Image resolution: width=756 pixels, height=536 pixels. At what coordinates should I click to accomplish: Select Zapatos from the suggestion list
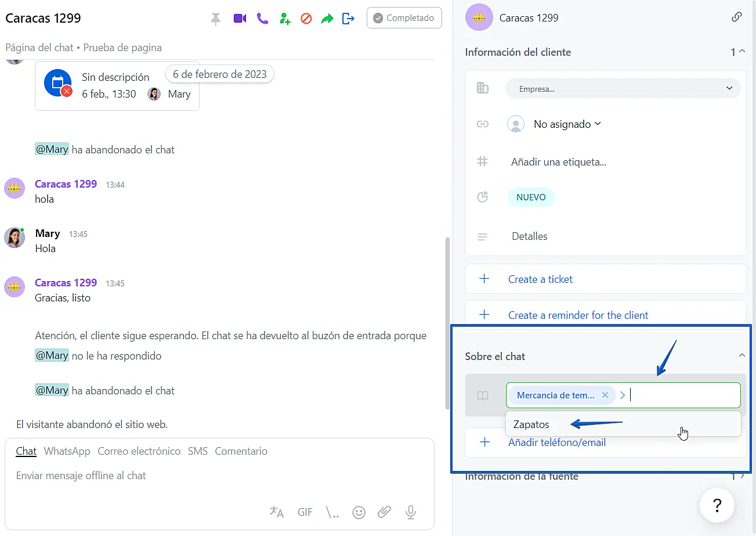click(623, 425)
